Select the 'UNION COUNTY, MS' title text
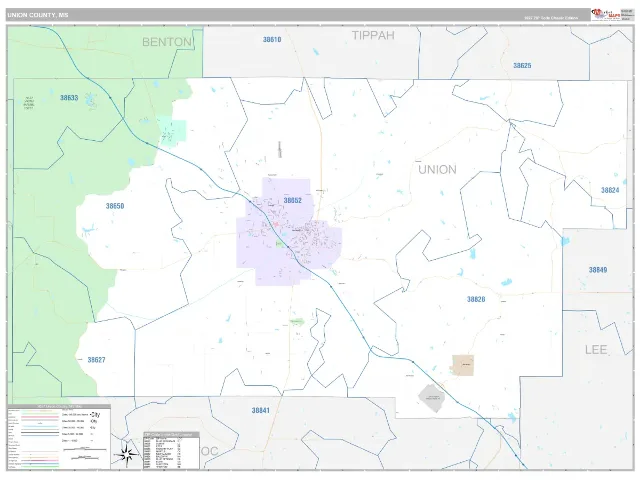 [x=38, y=15]
